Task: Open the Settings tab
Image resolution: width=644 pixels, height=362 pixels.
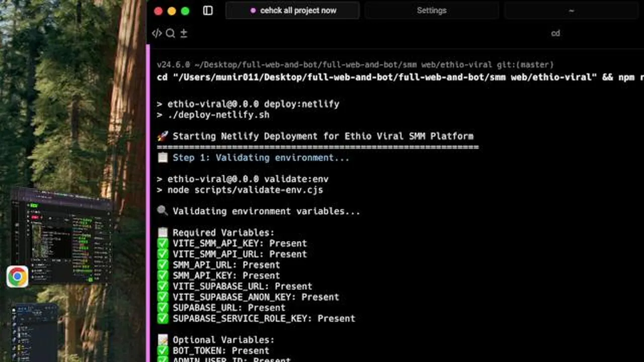Action: coord(431,11)
